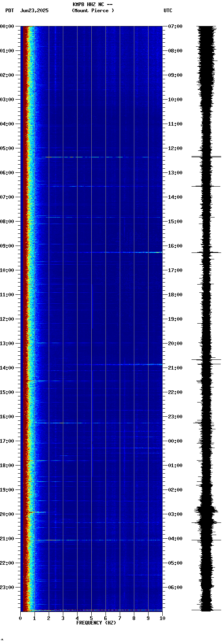Click the UTC '16:00' time label
This screenshot has width=224, height=644.
click(x=175, y=246)
